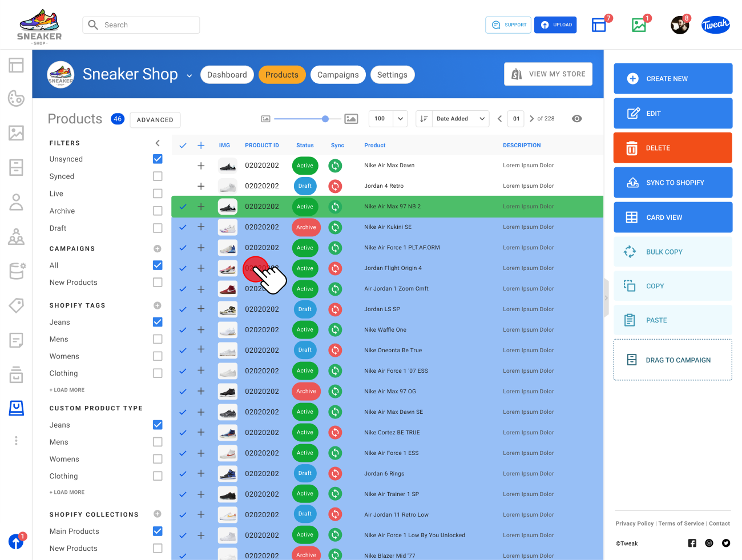Open the 100 items per page dropdown
742x560 pixels.
tap(388, 119)
